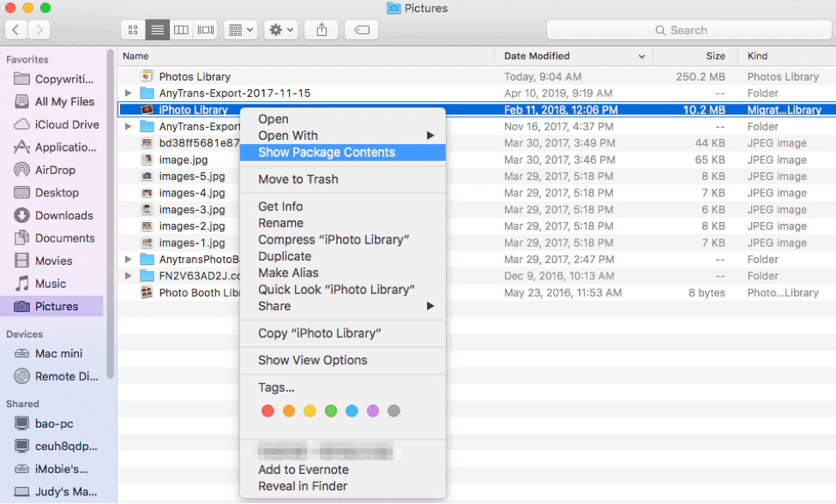The width and height of the screenshot is (836, 504).
Task: Apply the green tag color
Action: [331, 411]
